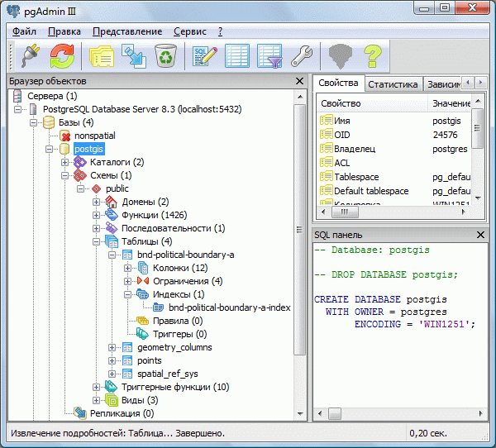Open the Сервис menu
Image resolution: width=496 pixels, height=448 pixels.
click(x=190, y=31)
